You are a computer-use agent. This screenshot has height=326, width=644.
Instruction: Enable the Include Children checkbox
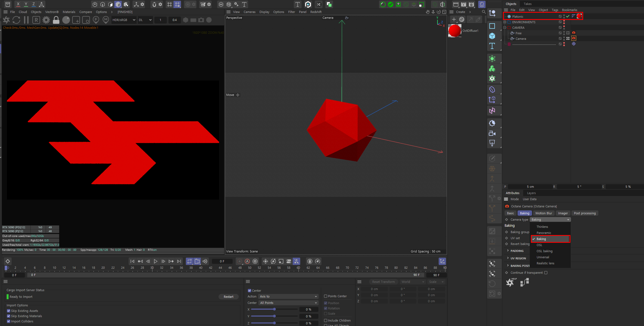(326, 320)
